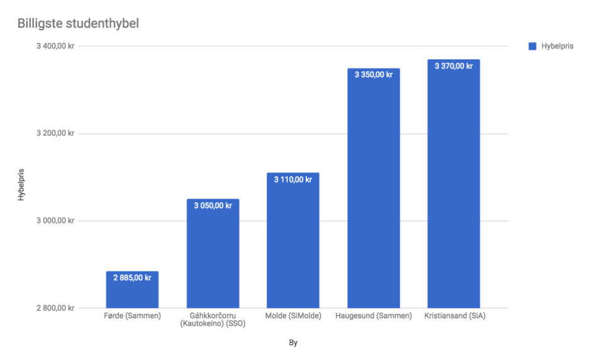
Task: Click the 3 370,00 kr data label
Action: 454,66
